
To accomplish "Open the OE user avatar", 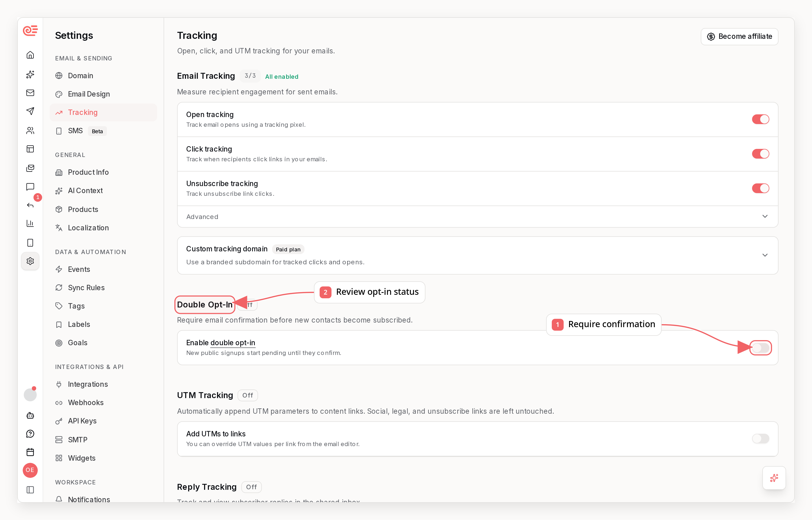I will [x=30, y=470].
